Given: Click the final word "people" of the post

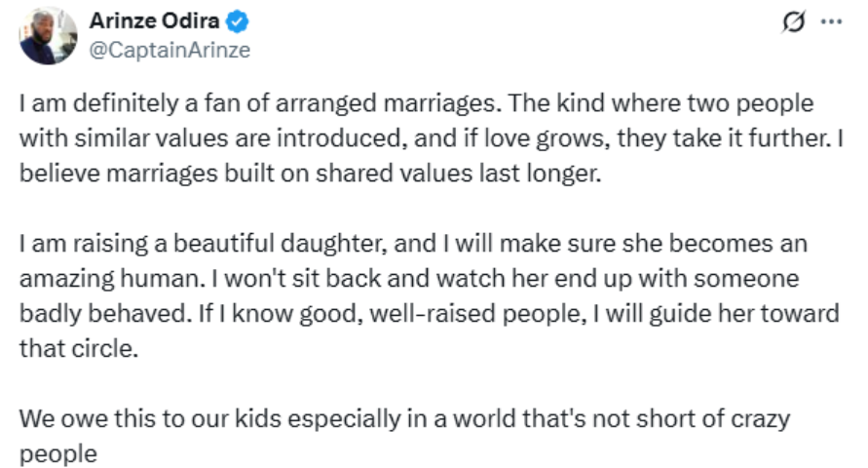Looking at the screenshot, I should [x=58, y=454].
